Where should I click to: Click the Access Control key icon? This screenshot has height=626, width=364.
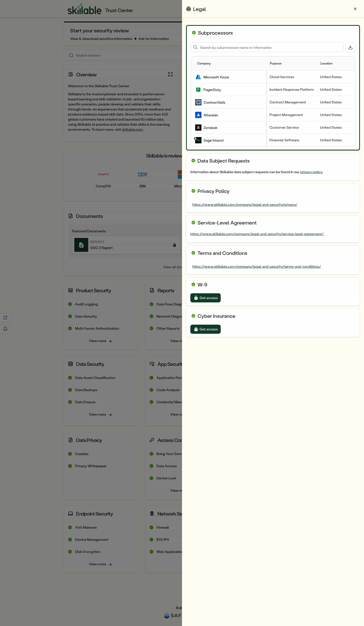pos(152,440)
